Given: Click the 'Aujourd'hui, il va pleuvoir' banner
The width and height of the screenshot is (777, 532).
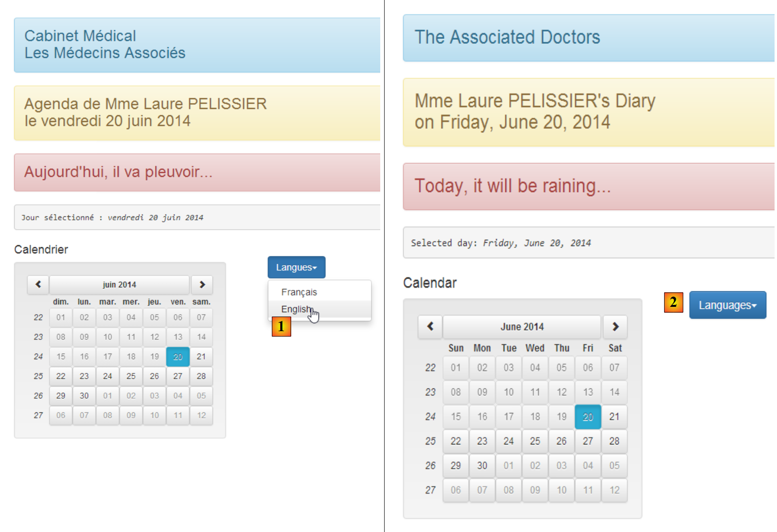Looking at the screenshot, I should coord(197,172).
